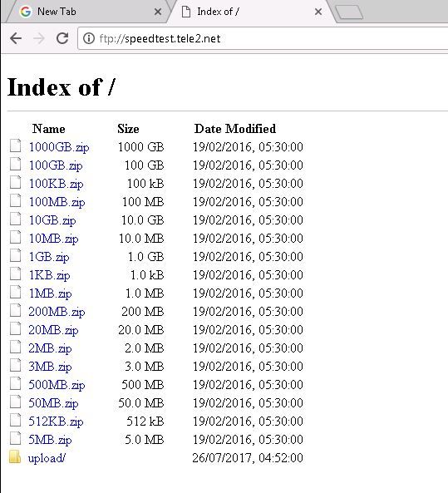
Task: Click the site information icon in address bar
Action: pos(89,38)
